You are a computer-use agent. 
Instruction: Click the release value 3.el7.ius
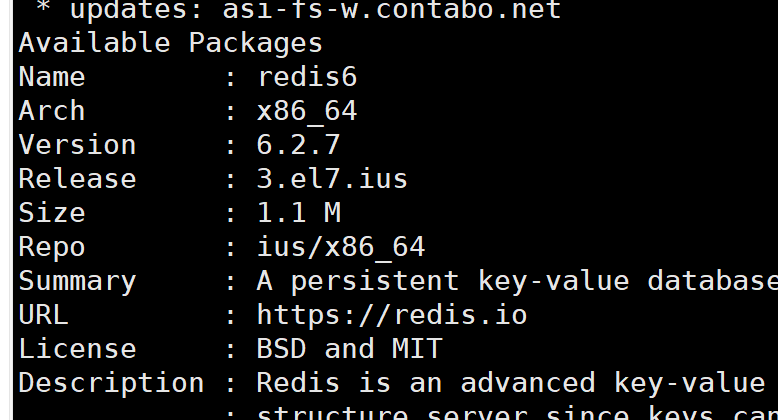[x=332, y=179]
